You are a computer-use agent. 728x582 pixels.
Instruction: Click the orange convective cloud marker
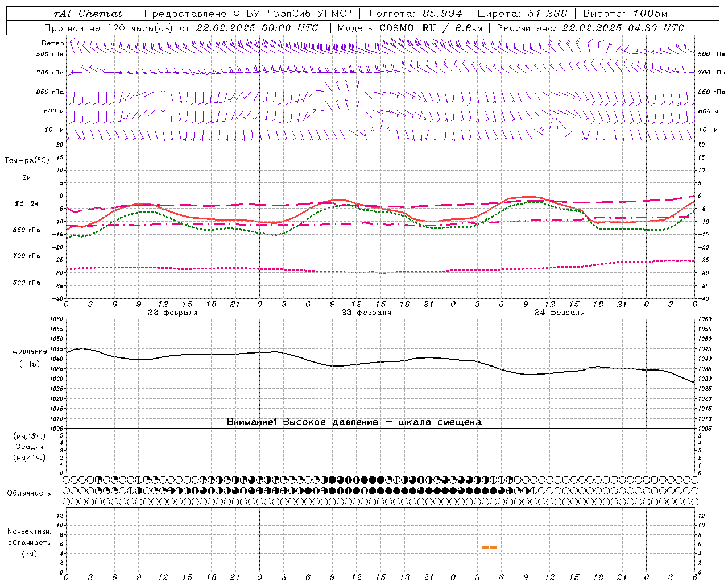pos(489,547)
